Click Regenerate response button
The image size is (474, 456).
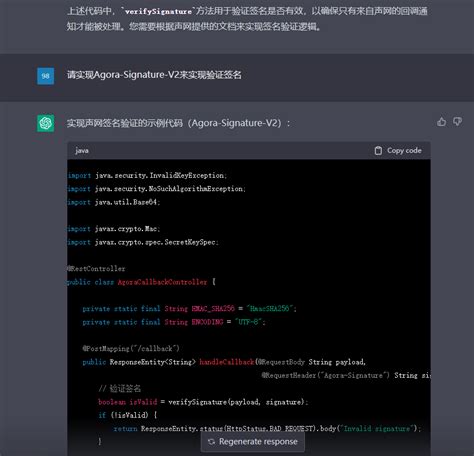(x=253, y=442)
